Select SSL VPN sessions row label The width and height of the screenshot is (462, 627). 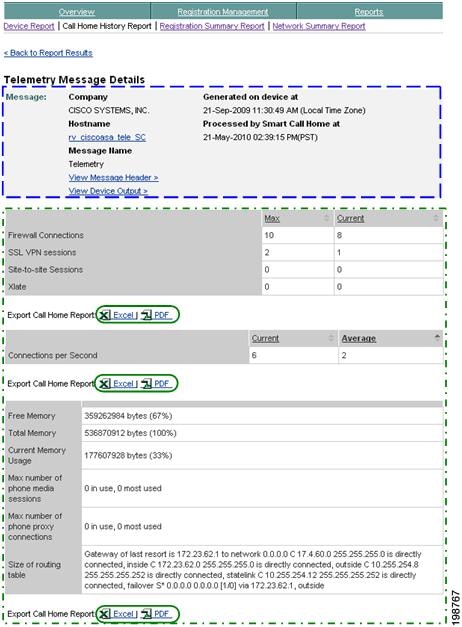pos(42,252)
